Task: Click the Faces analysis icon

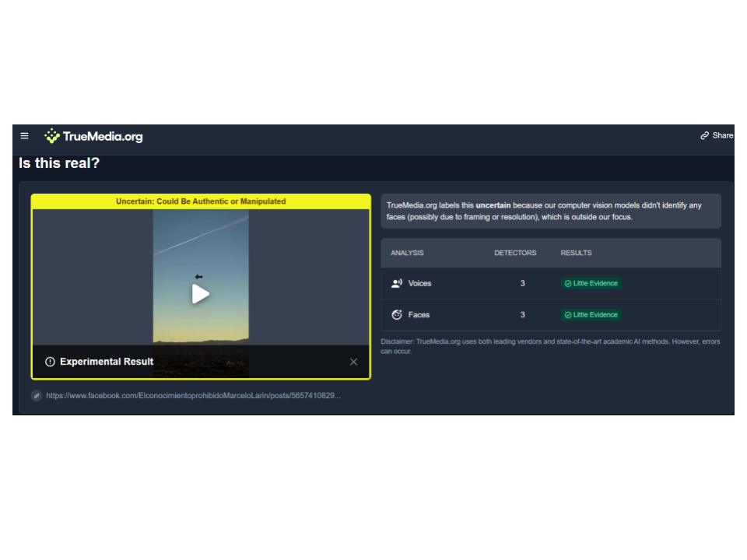Action: (x=396, y=315)
